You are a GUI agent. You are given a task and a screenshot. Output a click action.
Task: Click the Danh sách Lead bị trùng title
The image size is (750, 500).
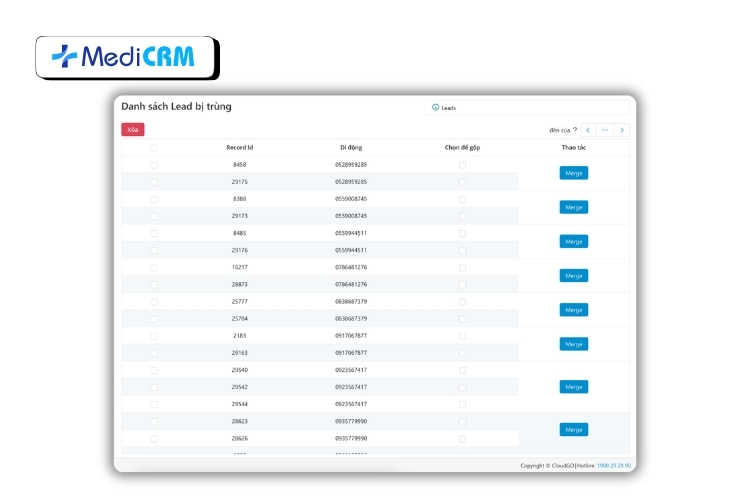[176, 107]
